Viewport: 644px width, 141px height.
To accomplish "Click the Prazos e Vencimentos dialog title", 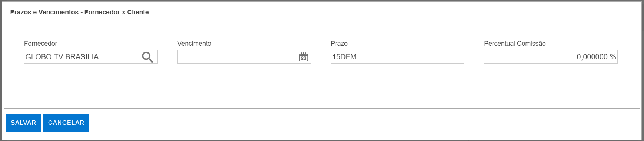I will (x=80, y=12).
